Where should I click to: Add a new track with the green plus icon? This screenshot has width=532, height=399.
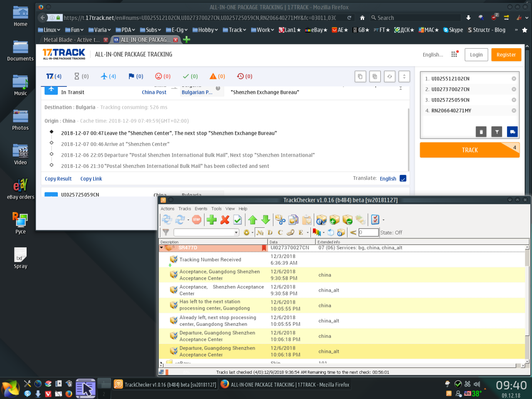coord(212,219)
